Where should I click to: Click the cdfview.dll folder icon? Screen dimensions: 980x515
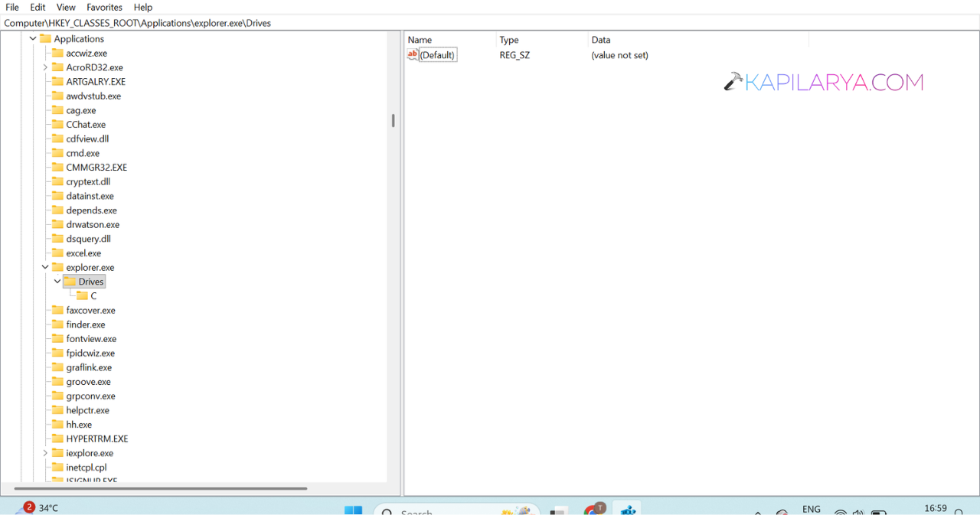click(x=57, y=139)
